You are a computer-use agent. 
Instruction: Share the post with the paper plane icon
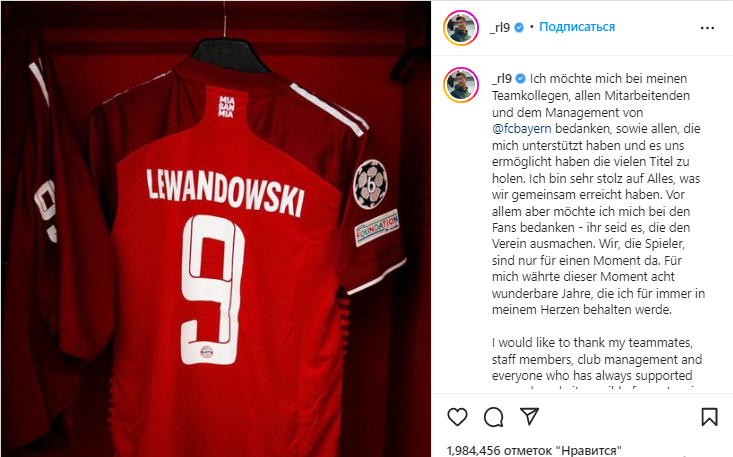pos(529,416)
